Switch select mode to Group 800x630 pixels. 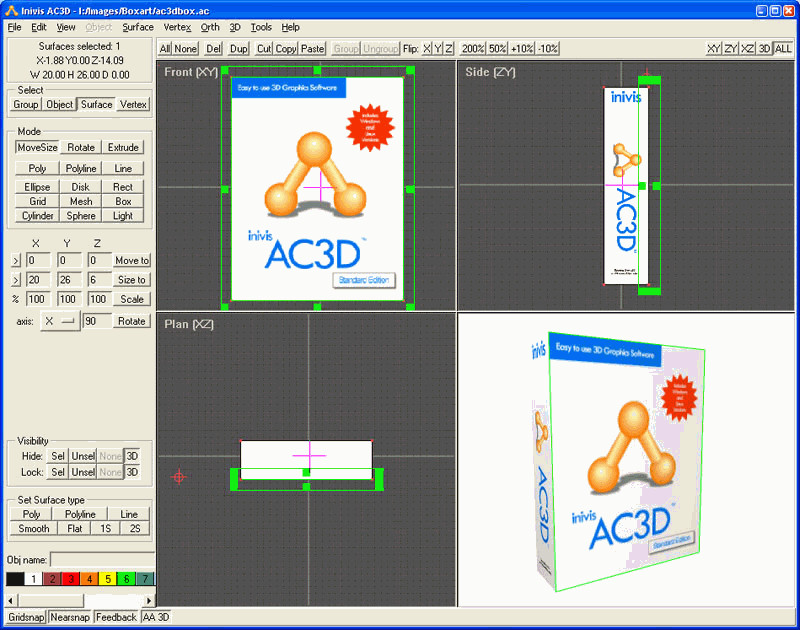click(26, 105)
